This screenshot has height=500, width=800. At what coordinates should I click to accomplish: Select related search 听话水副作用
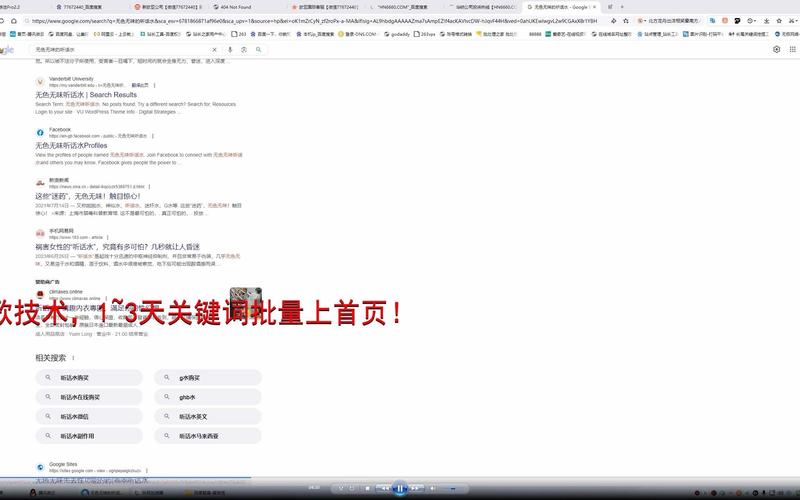pos(89,436)
